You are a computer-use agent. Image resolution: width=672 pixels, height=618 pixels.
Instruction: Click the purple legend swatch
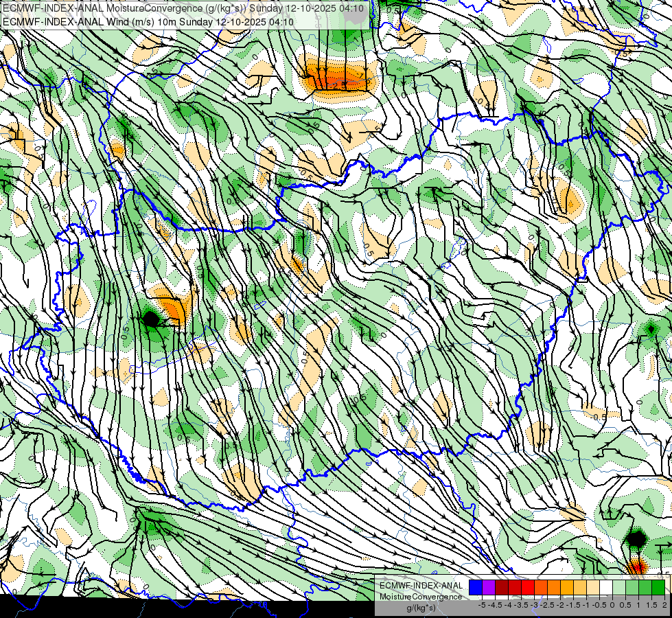pos(489,588)
